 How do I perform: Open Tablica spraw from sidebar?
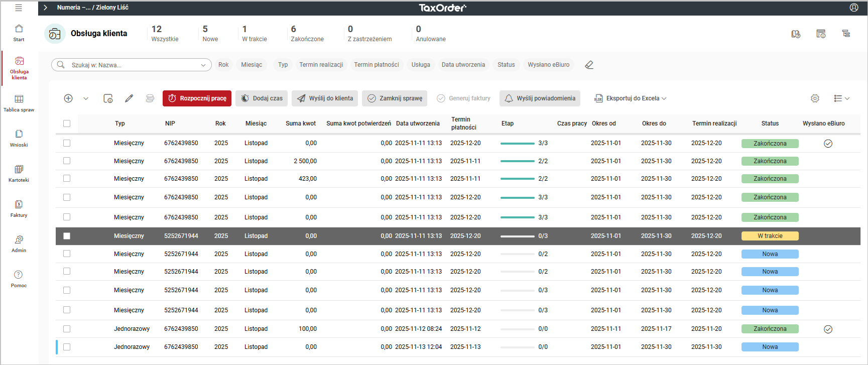(19, 103)
